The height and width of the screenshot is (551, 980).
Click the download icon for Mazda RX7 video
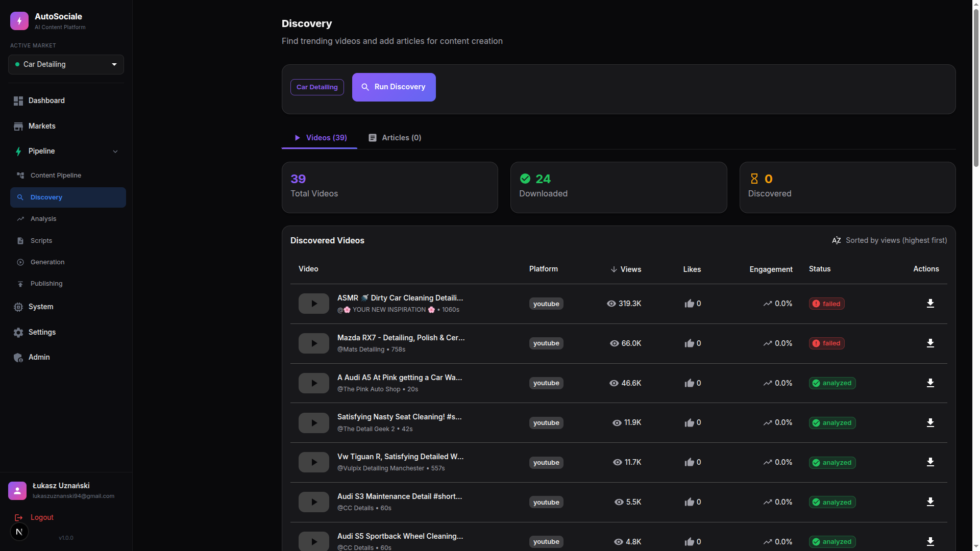(930, 343)
